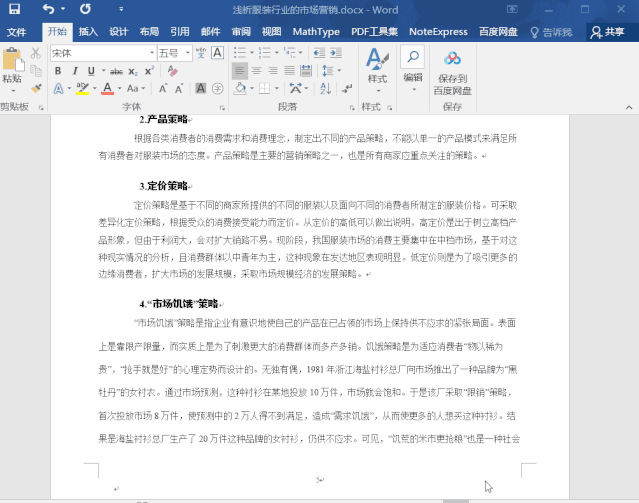
Task: Open font color dropdown arrow
Action: (119, 88)
